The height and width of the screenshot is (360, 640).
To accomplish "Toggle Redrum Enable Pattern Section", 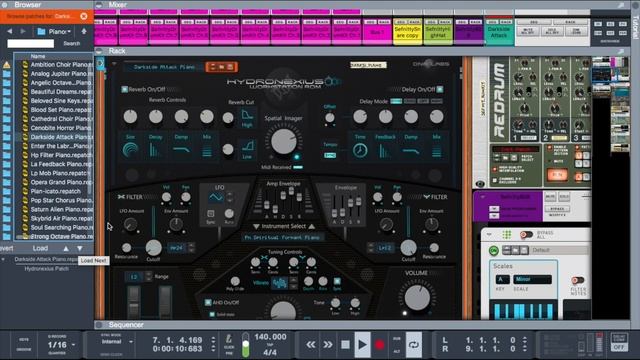I will [550, 148].
